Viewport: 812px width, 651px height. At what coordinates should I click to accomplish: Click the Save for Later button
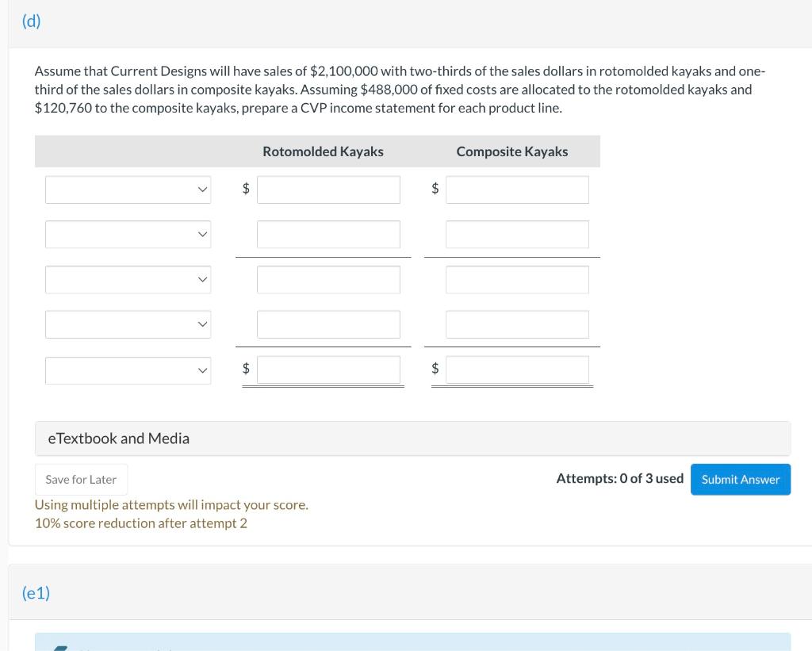[81, 479]
